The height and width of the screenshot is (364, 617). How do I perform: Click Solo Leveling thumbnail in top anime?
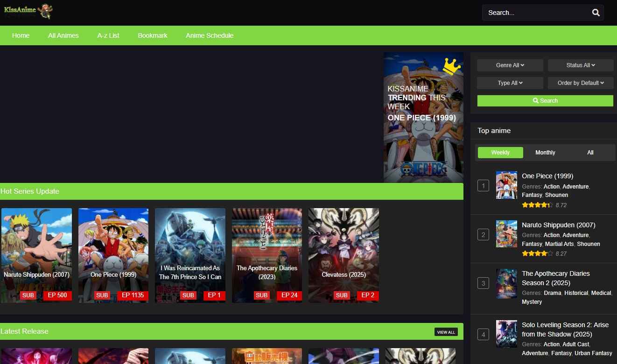coord(506,334)
